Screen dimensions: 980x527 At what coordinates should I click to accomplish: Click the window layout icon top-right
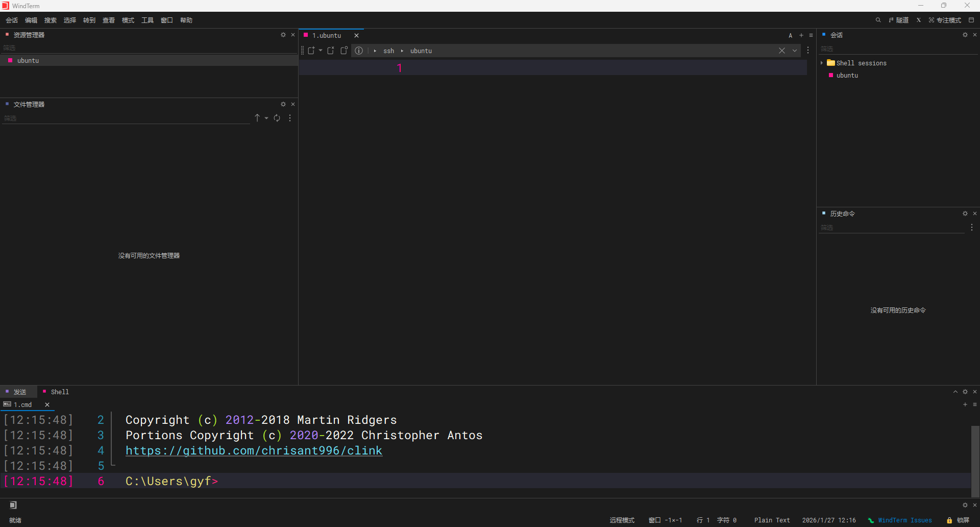click(972, 20)
